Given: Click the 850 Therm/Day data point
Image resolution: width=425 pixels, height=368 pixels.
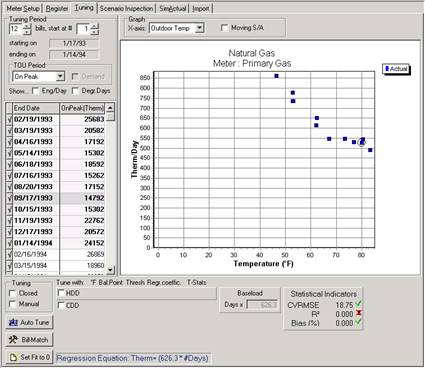Looking at the screenshot, I should (x=276, y=76).
